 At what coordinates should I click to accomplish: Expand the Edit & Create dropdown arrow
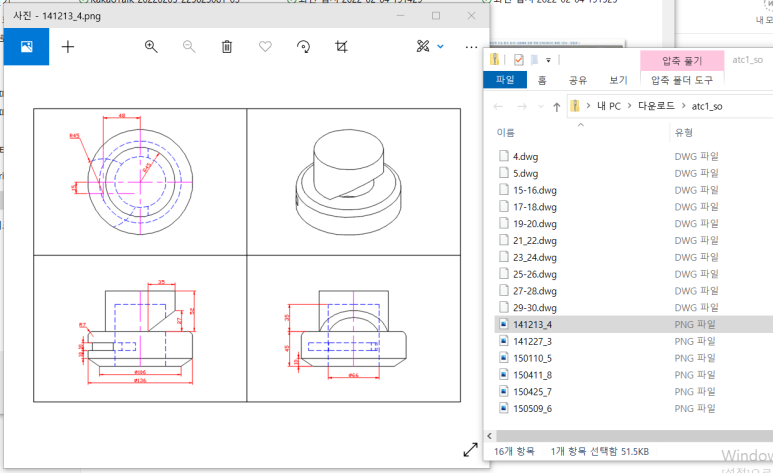(440, 46)
